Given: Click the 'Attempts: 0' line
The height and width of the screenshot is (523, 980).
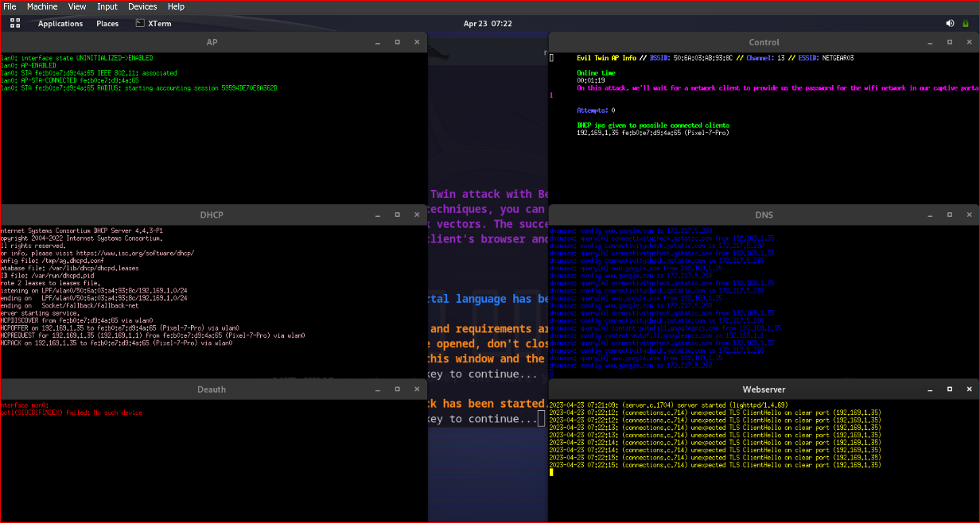Looking at the screenshot, I should coord(596,110).
